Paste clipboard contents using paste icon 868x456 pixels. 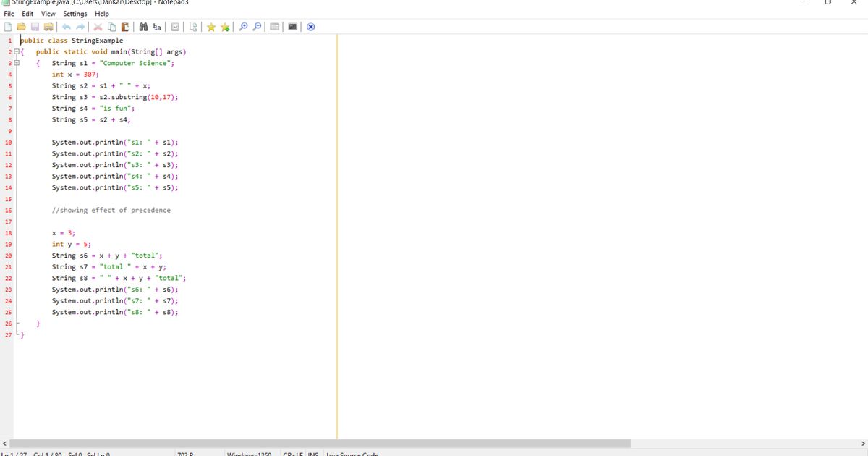[124, 26]
